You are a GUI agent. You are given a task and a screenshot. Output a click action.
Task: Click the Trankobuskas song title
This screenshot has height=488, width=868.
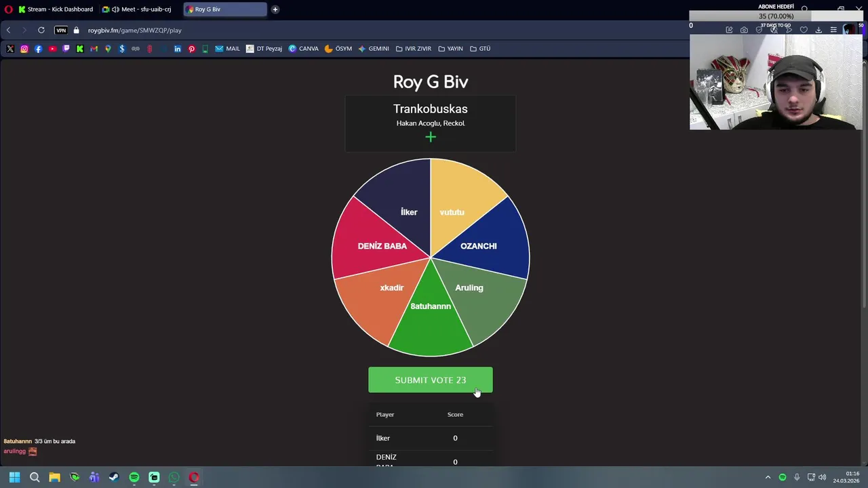click(x=431, y=109)
